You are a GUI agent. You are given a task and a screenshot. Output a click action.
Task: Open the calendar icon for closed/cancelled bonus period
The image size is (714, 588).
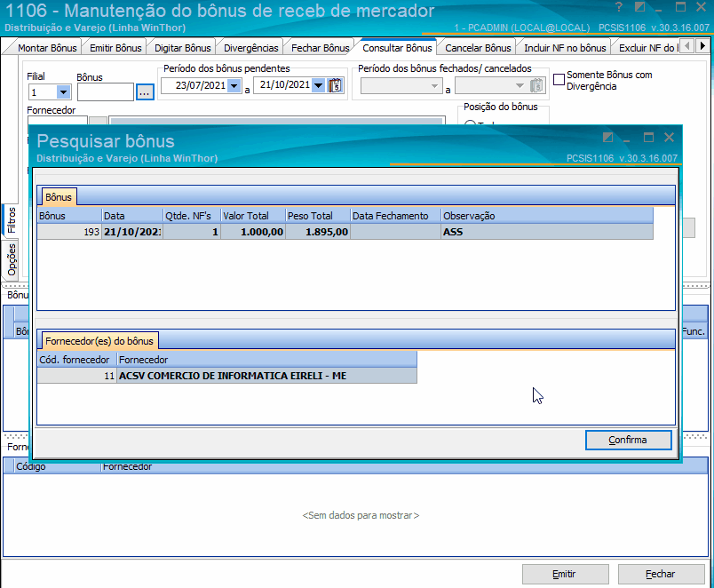tap(537, 85)
